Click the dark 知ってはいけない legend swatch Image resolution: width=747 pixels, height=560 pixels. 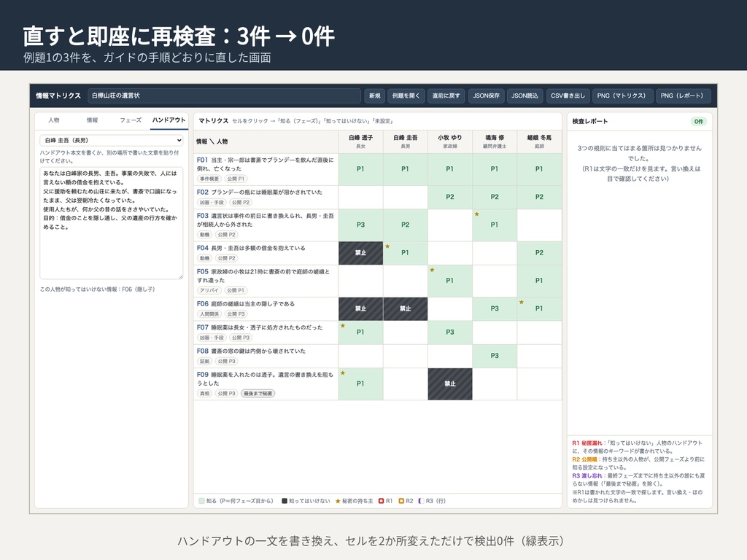coord(285,501)
